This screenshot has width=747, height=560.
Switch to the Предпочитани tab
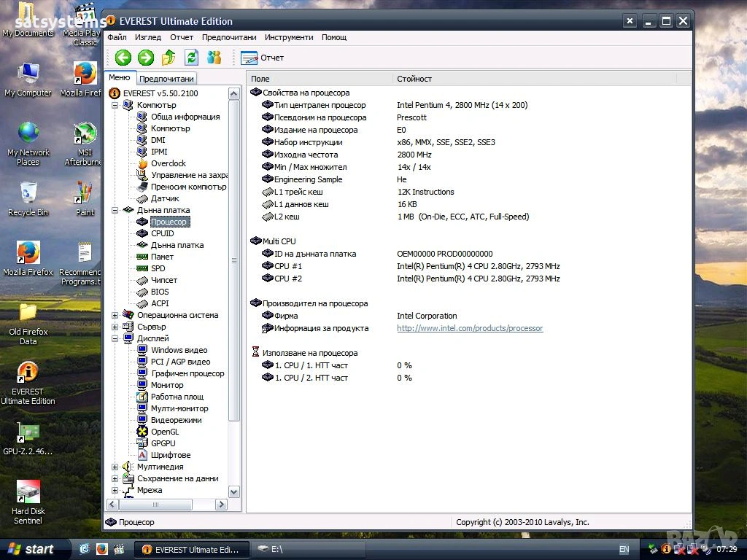point(166,79)
